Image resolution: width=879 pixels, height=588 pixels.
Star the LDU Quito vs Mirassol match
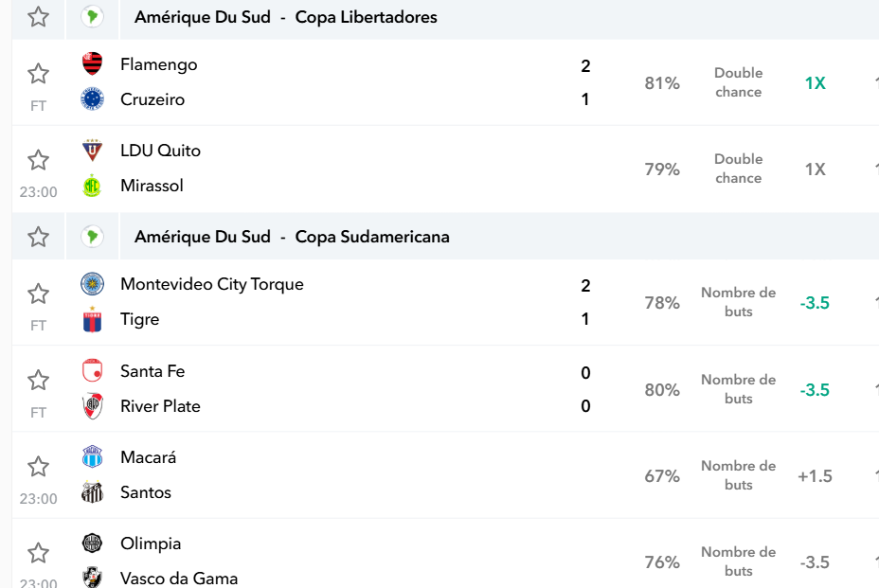[x=38, y=160]
